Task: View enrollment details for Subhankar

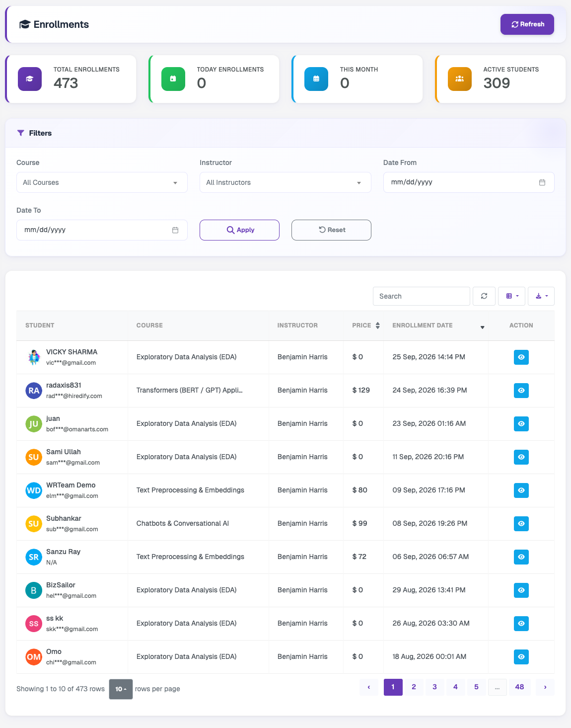Action: click(x=521, y=524)
